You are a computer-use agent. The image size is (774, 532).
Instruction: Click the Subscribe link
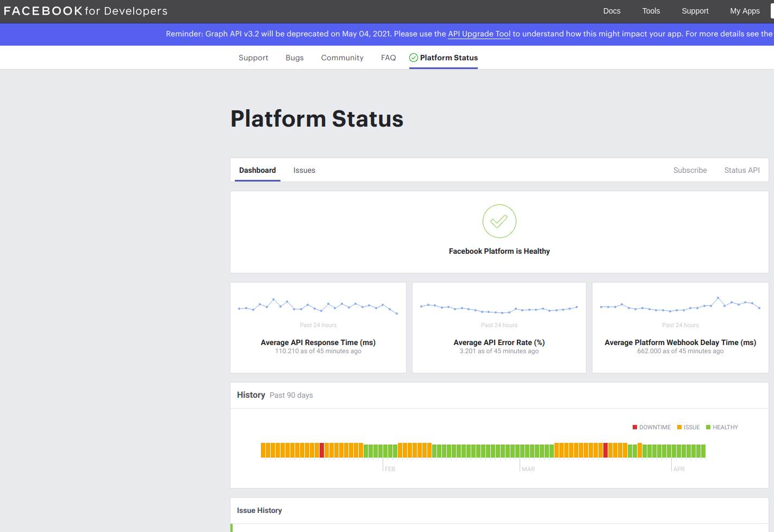tap(690, 170)
